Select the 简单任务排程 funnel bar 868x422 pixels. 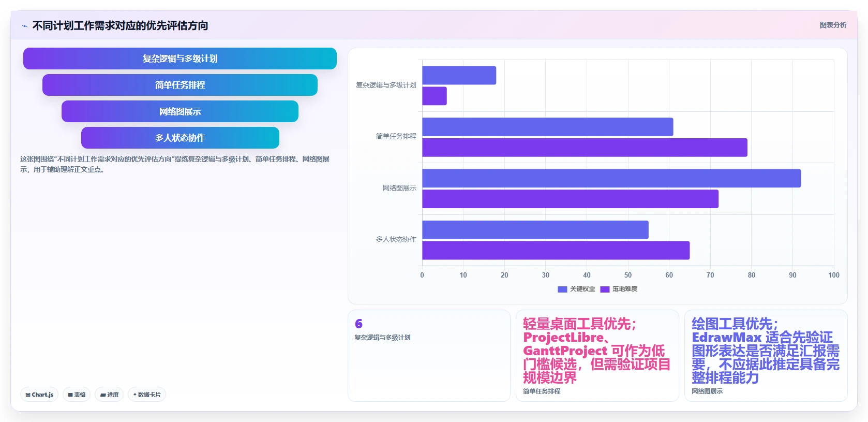pos(180,85)
